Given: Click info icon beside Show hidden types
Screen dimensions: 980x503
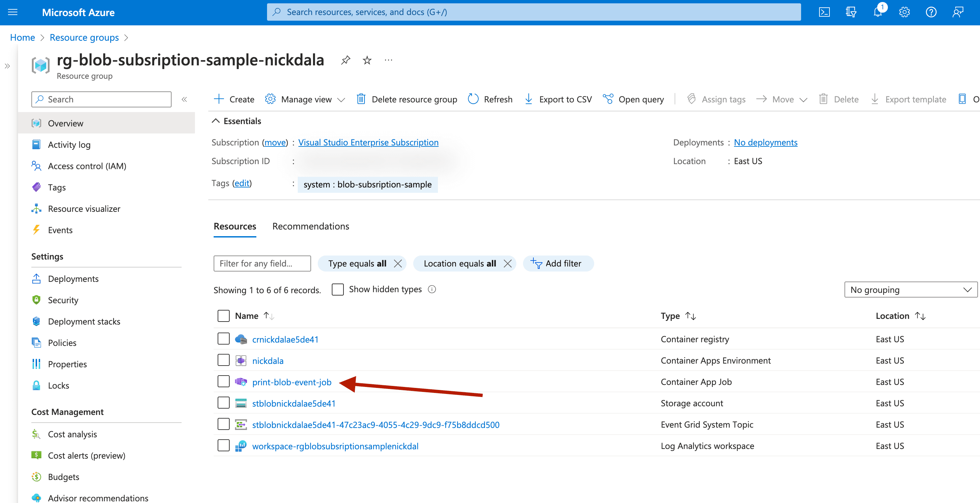Looking at the screenshot, I should tap(432, 289).
